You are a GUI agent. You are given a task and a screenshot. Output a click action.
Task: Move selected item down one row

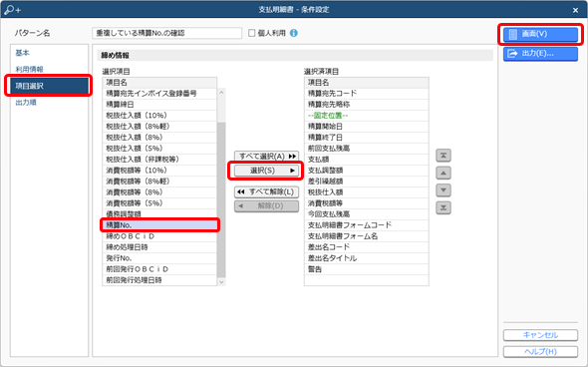tap(443, 190)
